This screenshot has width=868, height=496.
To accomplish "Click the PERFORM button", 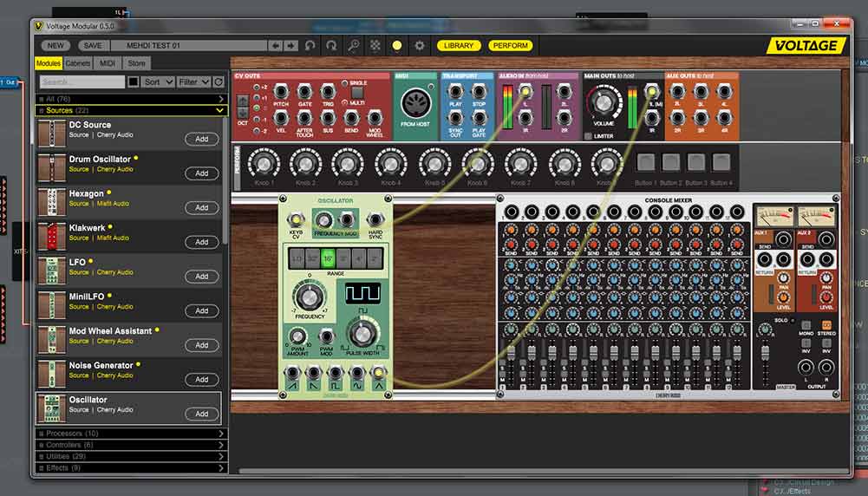I will click(511, 45).
